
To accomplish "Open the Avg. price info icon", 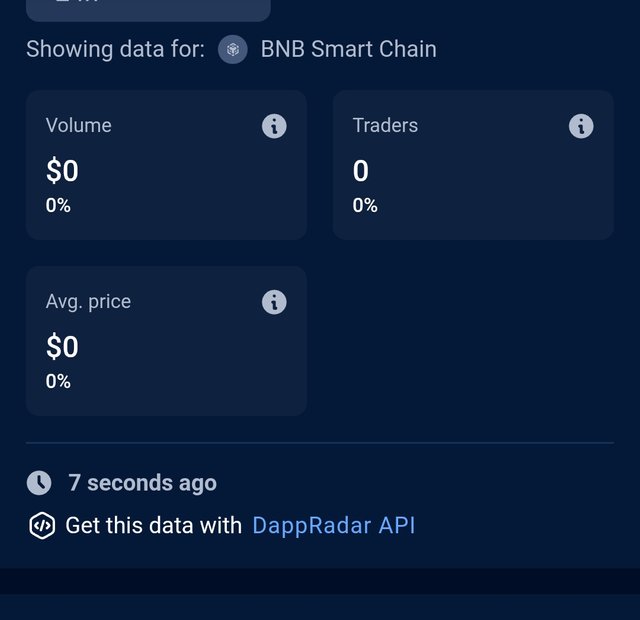I will (274, 302).
